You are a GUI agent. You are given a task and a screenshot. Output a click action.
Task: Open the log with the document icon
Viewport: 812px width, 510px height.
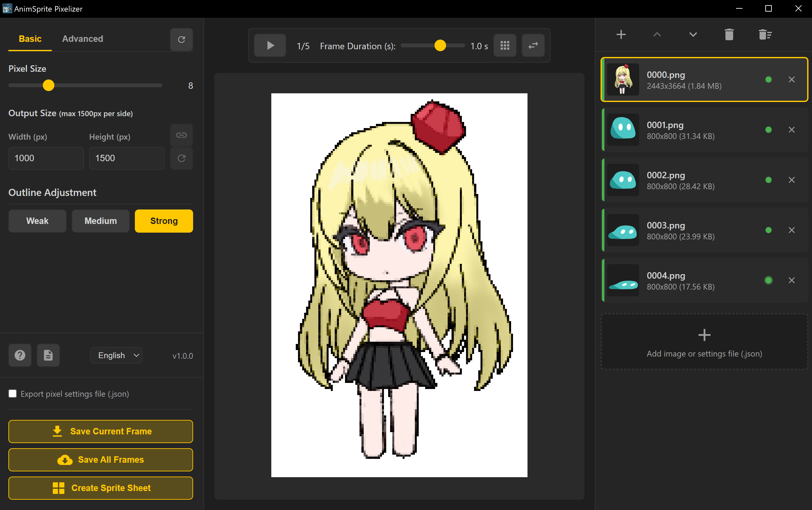click(x=48, y=355)
